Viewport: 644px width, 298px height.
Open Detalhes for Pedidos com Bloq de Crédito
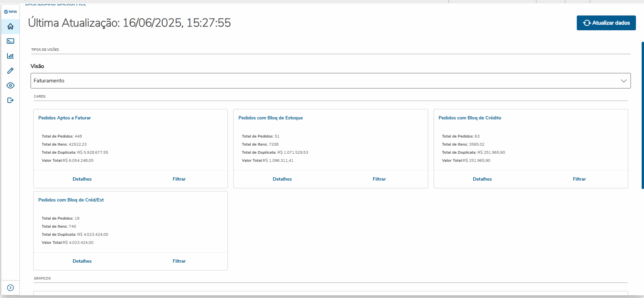[482, 179]
